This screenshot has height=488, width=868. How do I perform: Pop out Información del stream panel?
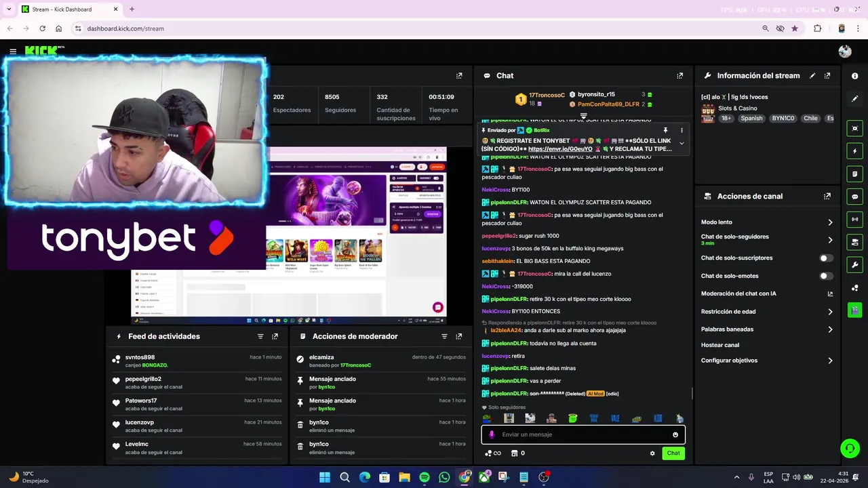click(827, 76)
